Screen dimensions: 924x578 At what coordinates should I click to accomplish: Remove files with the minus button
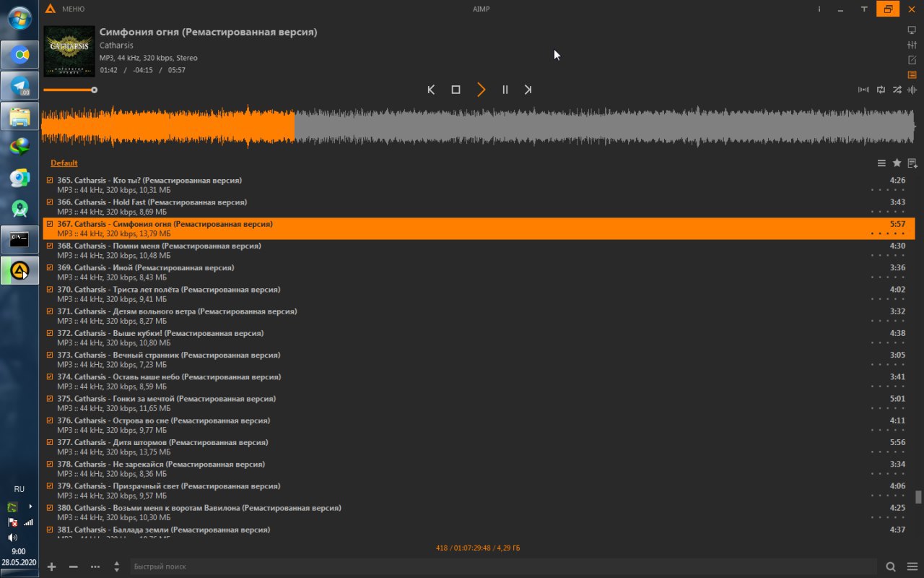click(73, 567)
